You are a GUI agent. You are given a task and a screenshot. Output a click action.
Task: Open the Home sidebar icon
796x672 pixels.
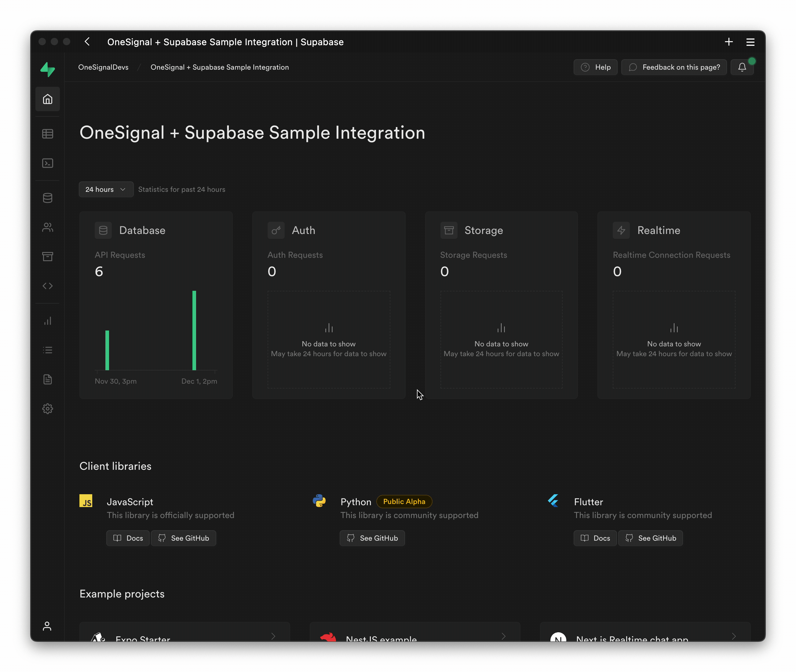[48, 99]
